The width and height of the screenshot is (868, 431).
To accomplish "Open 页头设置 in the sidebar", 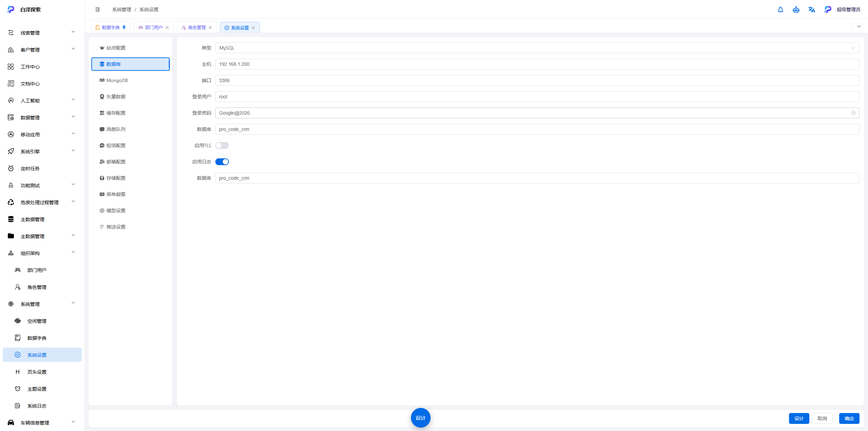I will coord(42,372).
